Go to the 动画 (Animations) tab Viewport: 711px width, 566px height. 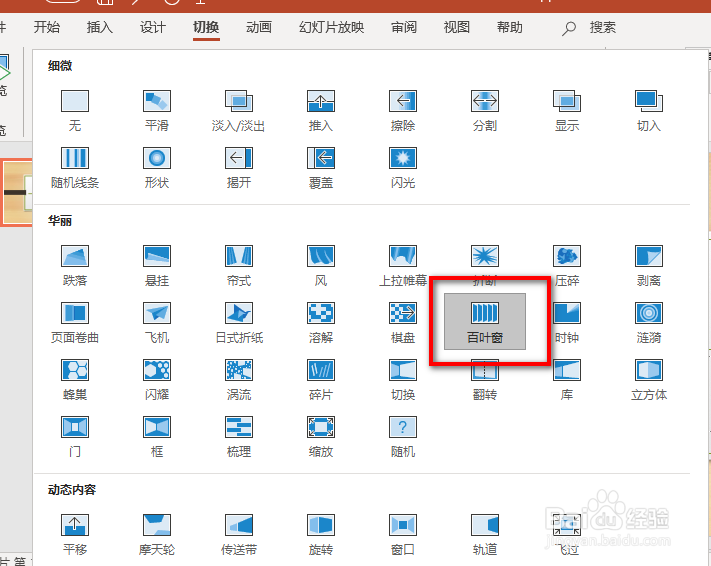pos(259,27)
